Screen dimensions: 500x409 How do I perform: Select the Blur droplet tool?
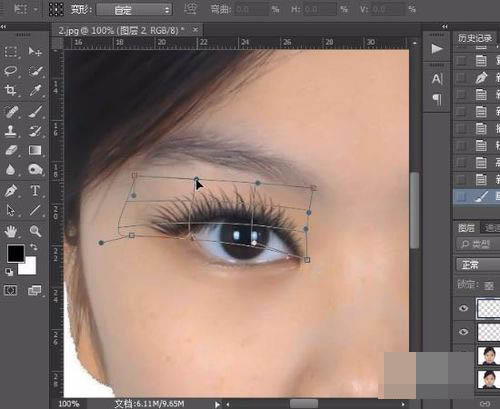11,169
